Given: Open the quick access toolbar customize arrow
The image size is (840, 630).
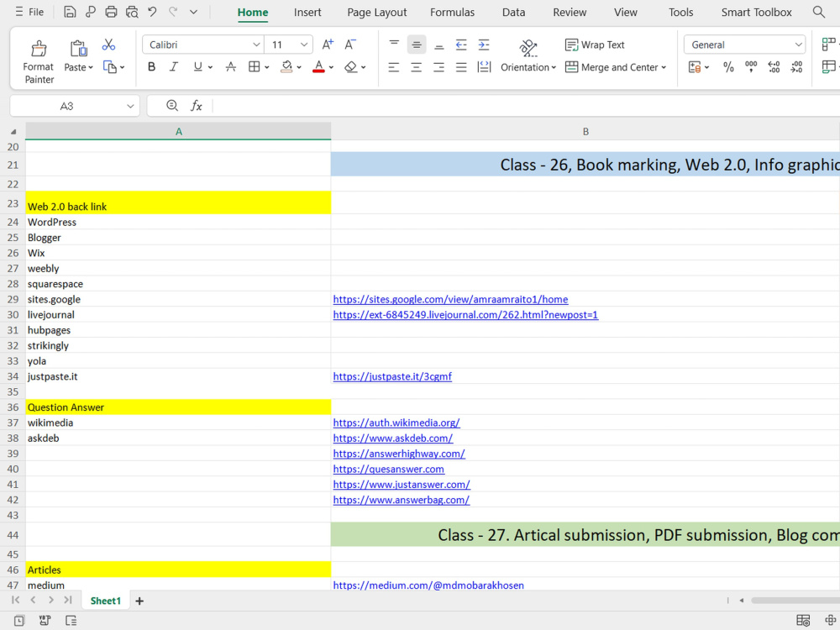Looking at the screenshot, I should point(193,12).
